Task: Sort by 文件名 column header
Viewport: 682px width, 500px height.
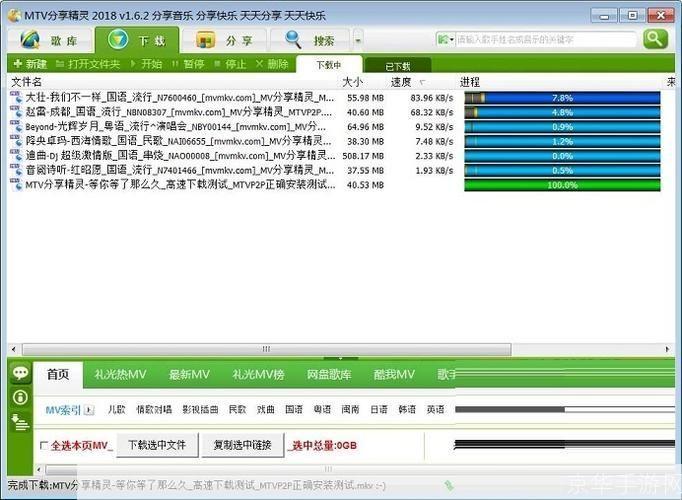Action: coord(27,82)
